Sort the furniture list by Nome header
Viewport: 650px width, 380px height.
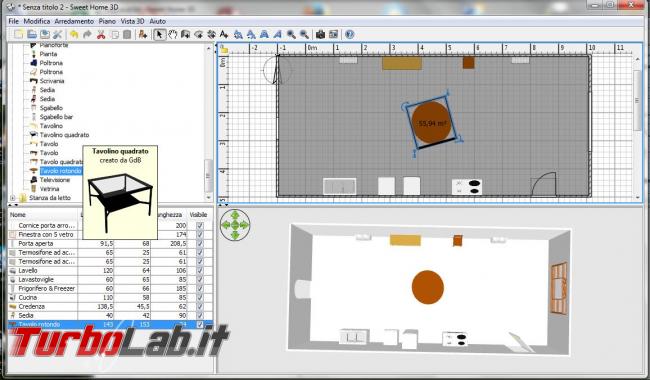[43, 215]
